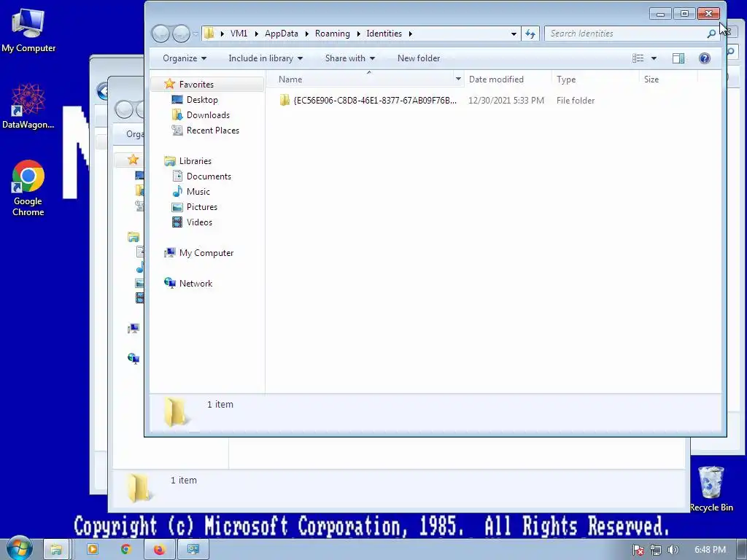Select the {EC56E906-C8D8... folder

point(368,100)
